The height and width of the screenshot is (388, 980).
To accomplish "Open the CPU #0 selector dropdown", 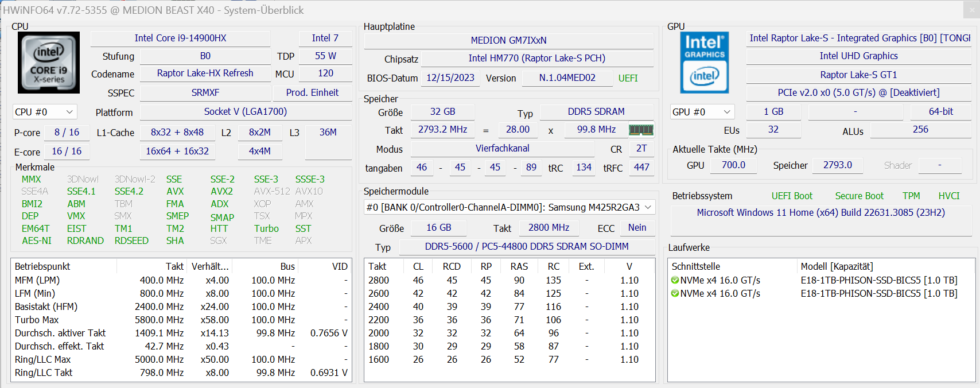I will [45, 112].
